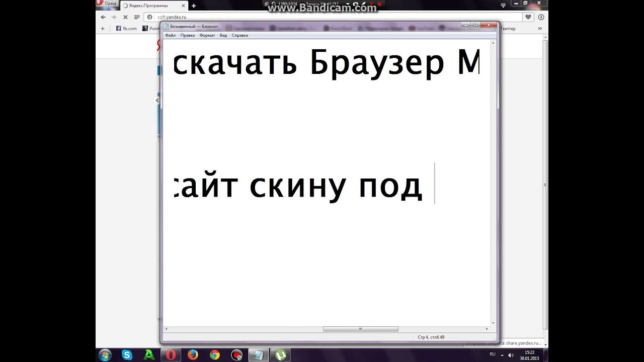Open the Формат menu in Notepad
644x362 pixels.
pyautogui.click(x=207, y=35)
